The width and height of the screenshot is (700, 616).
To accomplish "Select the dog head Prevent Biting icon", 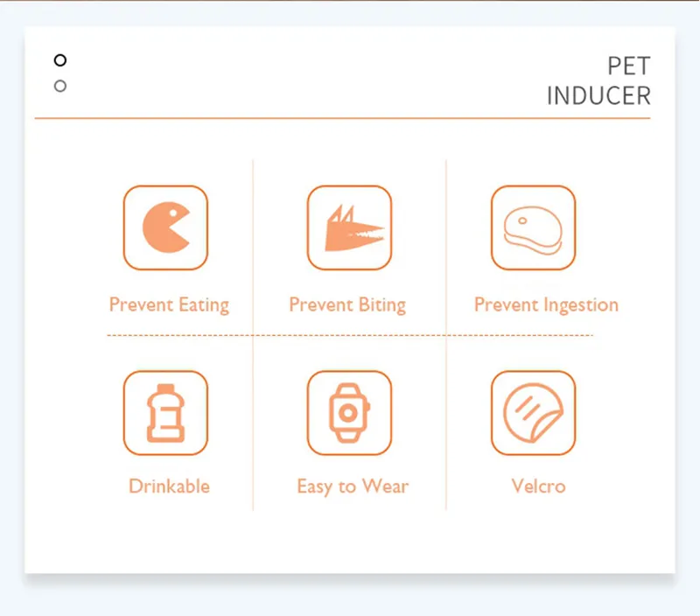I will click(x=349, y=227).
